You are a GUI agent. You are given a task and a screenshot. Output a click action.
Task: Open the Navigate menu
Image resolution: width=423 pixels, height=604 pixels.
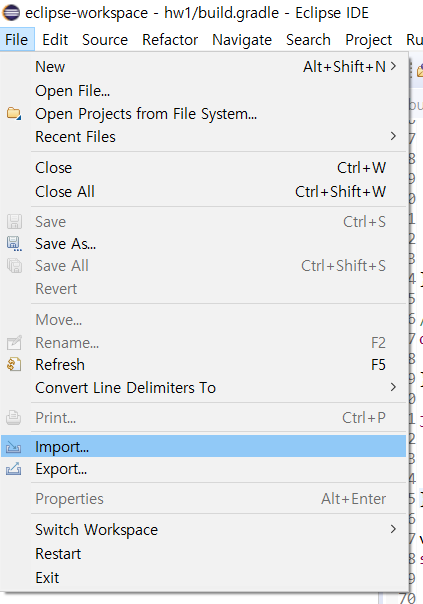pos(242,40)
